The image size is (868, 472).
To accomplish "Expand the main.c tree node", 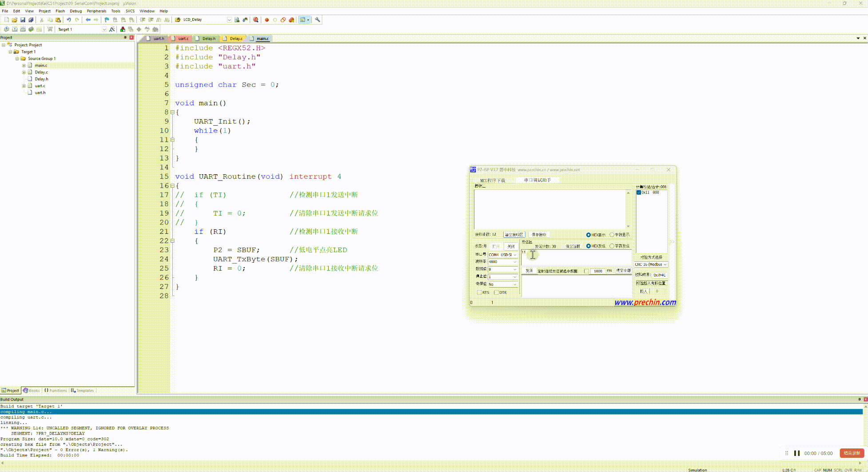I will [x=24, y=65].
